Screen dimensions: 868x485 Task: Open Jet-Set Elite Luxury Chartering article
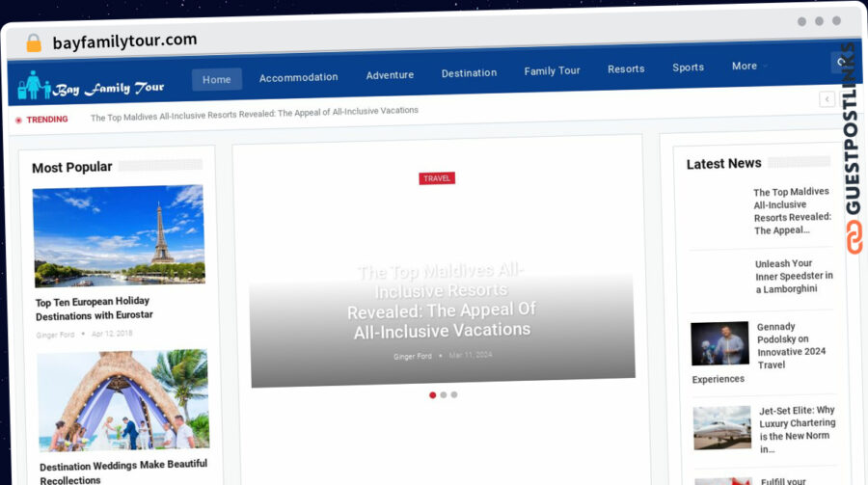(798, 430)
